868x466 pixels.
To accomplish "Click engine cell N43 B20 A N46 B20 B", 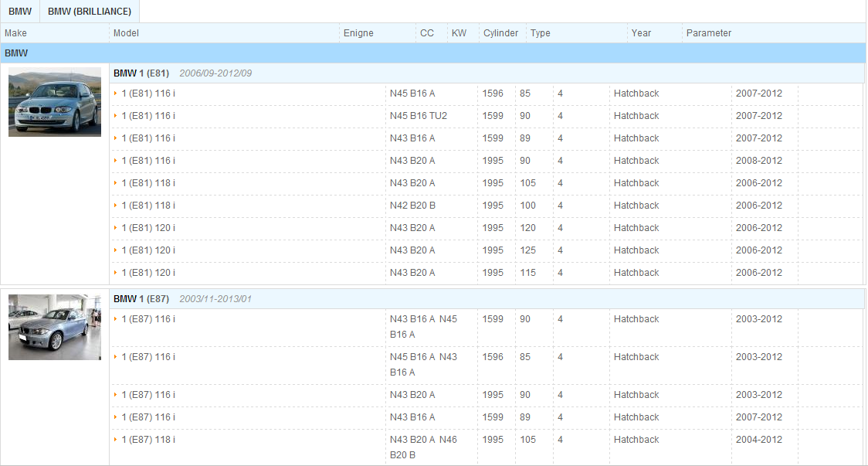I will pyautogui.click(x=423, y=447).
